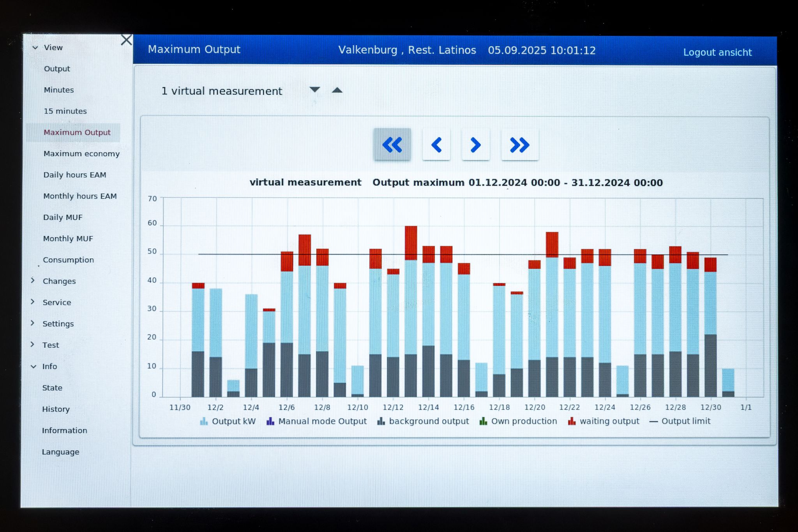Open the Monthly MUF view

[68, 238]
